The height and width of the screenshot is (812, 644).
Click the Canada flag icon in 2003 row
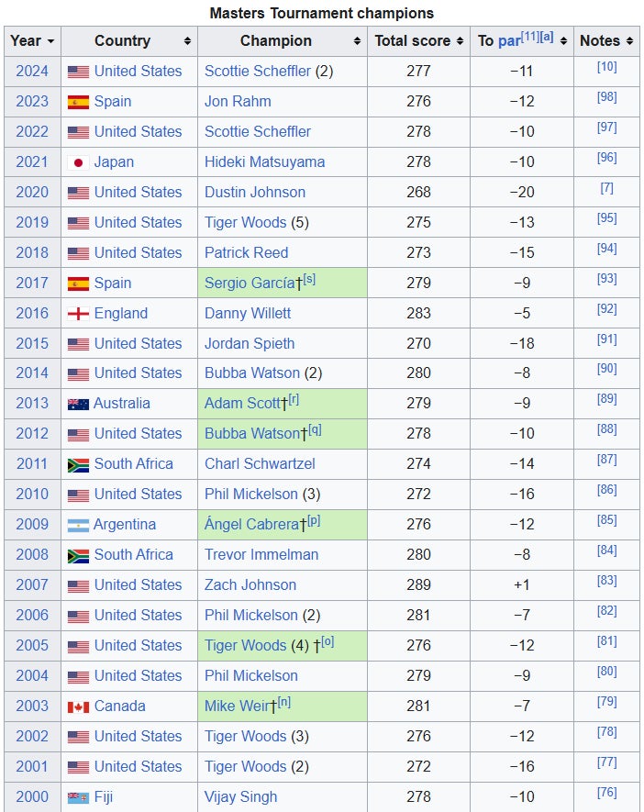coord(78,706)
